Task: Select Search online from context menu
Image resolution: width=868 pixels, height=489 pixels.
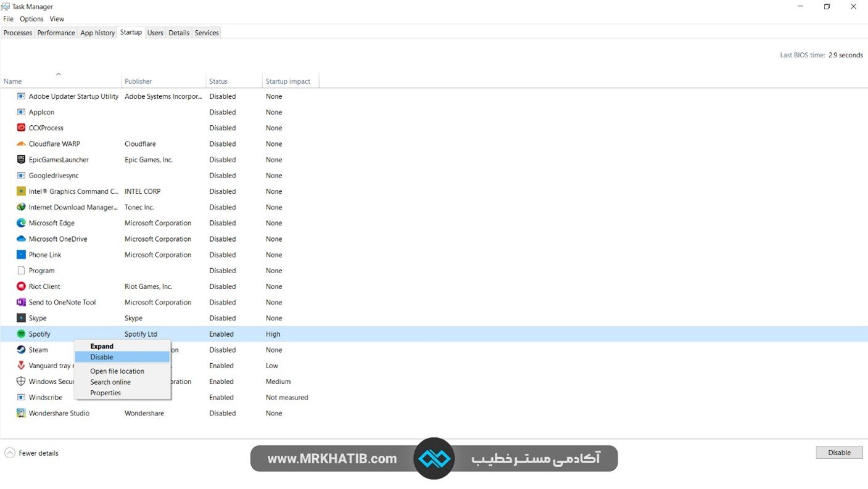Action: click(122, 382)
